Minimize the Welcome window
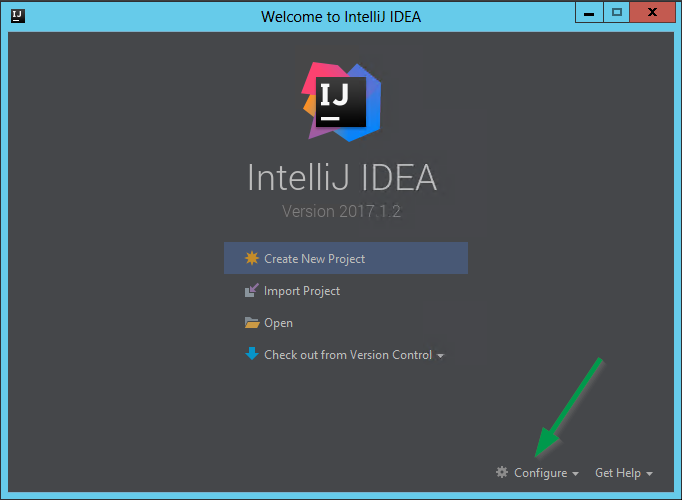Viewport: 682px width, 500px height. click(x=591, y=13)
